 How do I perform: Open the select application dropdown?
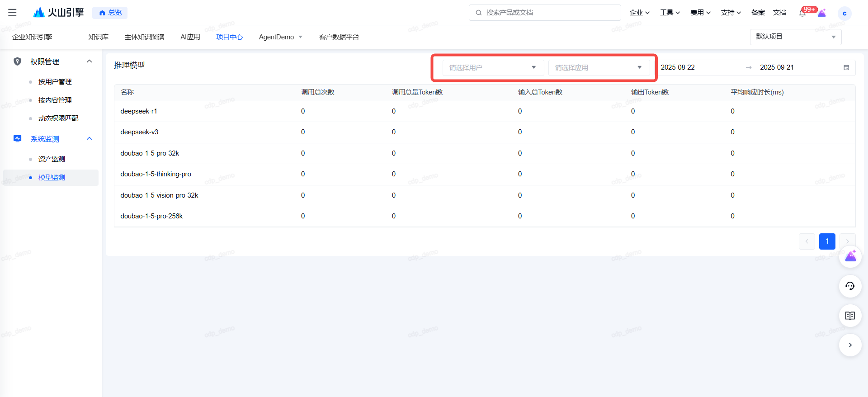click(599, 67)
